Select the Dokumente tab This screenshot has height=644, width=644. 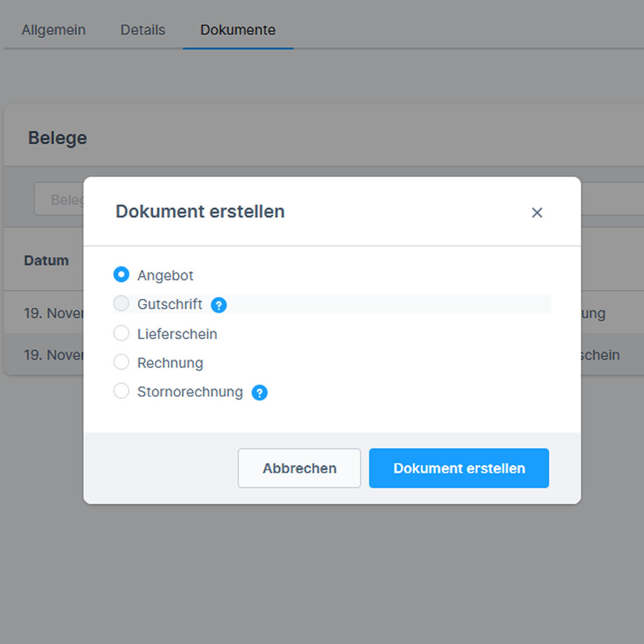(238, 30)
